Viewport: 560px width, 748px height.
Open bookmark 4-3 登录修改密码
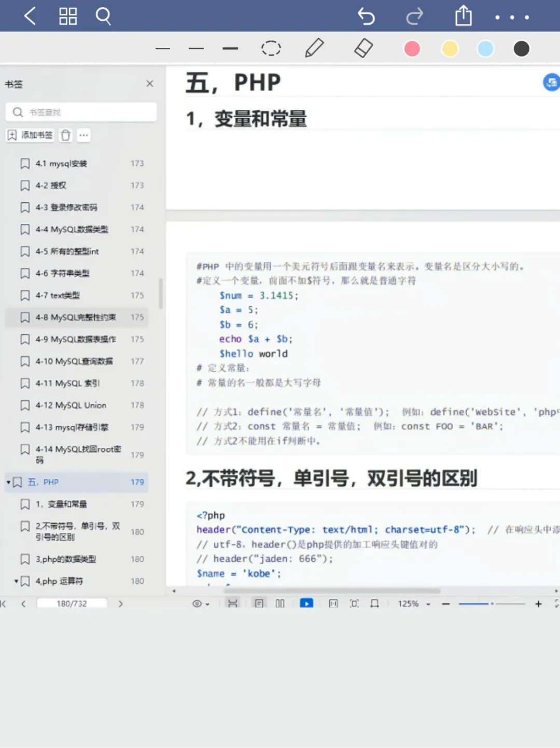tap(77, 207)
